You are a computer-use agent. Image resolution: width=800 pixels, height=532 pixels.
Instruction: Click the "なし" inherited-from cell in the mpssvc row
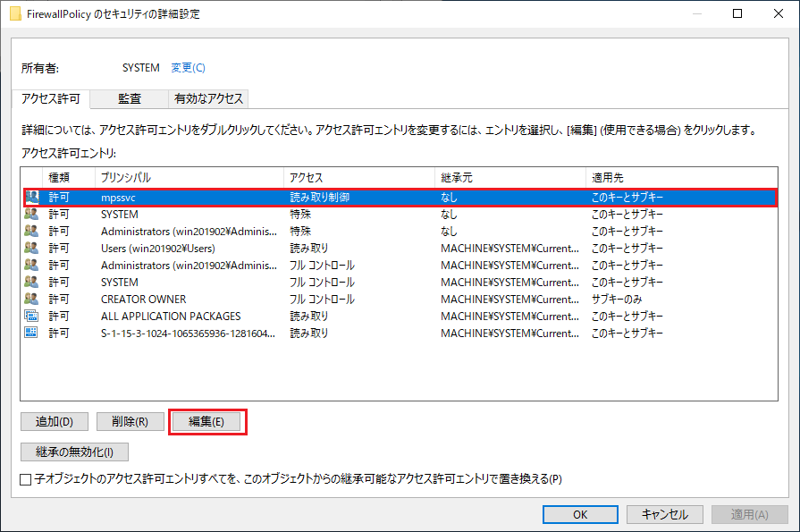click(x=449, y=198)
